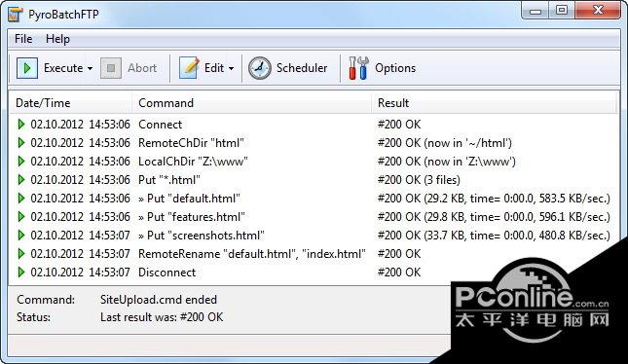Select the RemoteRename "default.html", "index.html" command

point(252,253)
